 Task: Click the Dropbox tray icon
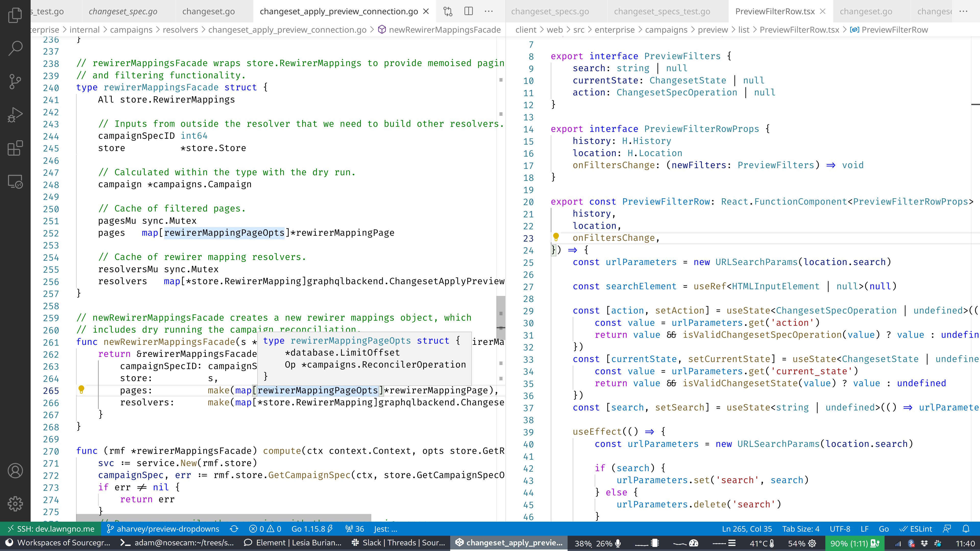tap(924, 543)
